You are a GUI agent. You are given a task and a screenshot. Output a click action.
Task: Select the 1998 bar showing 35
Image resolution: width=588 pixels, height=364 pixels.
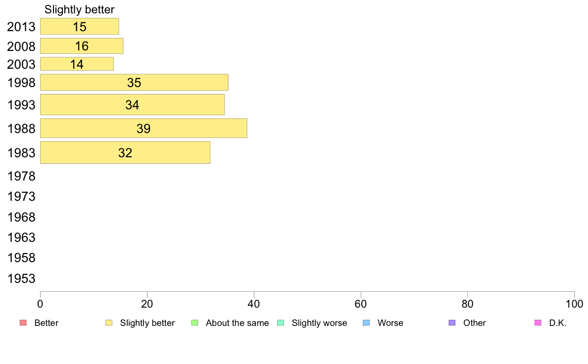[x=134, y=83]
